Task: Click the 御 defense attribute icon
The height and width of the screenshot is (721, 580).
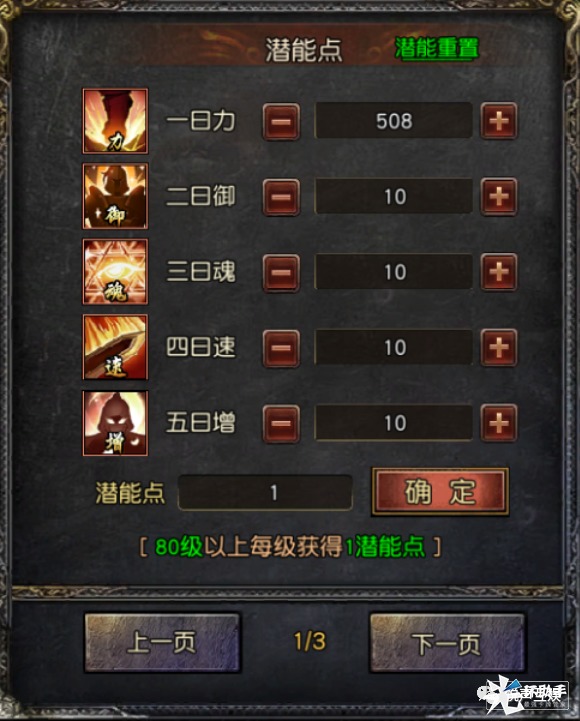Action: pyautogui.click(x=115, y=196)
